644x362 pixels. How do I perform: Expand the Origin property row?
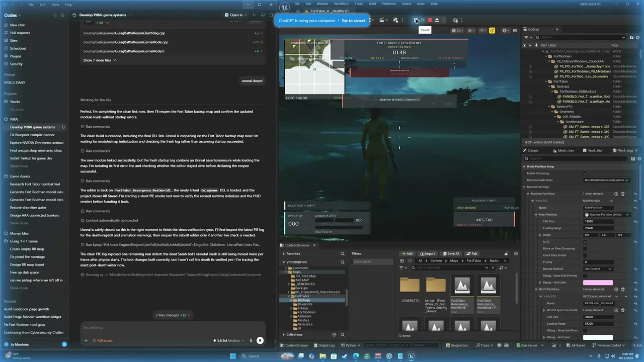(x=541, y=235)
